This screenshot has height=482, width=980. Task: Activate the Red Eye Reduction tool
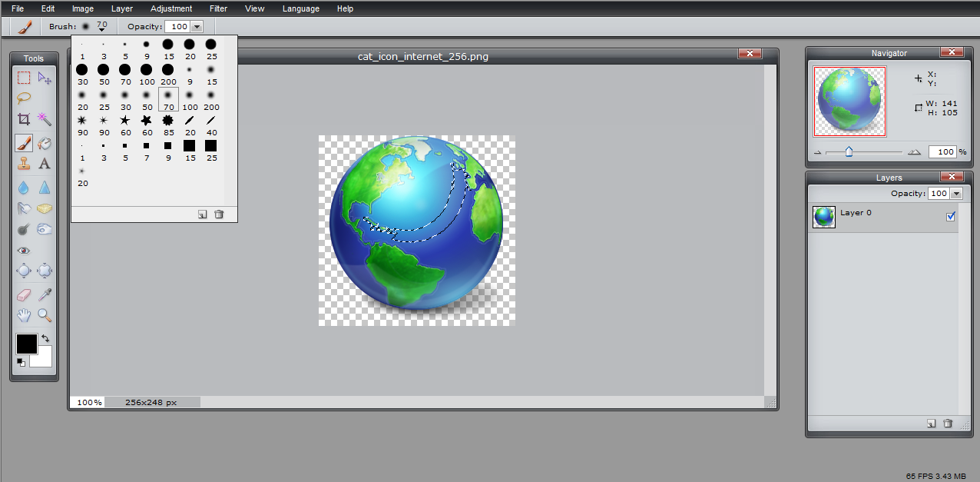(x=24, y=251)
